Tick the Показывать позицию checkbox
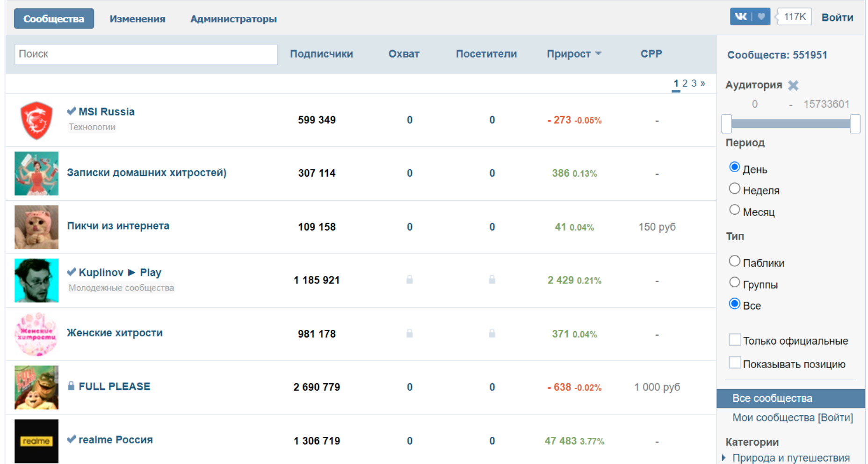This screenshot has width=868, height=464. [x=735, y=363]
